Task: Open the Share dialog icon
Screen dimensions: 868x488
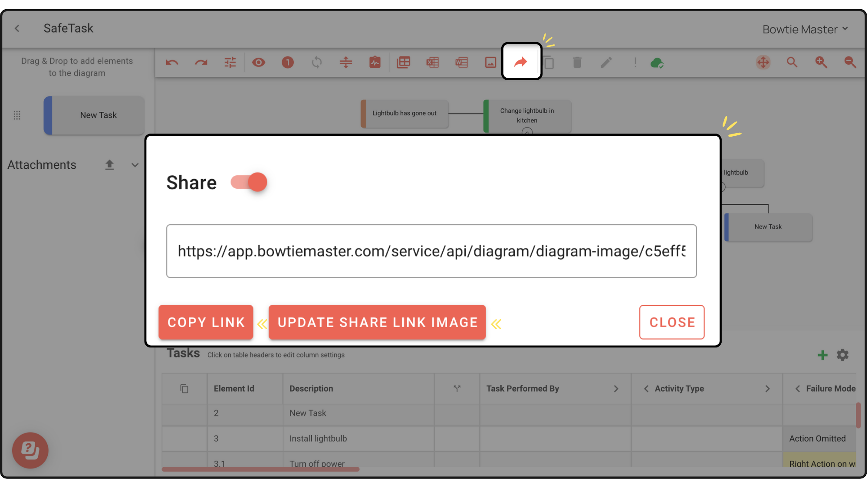Action: click(521, 62)
